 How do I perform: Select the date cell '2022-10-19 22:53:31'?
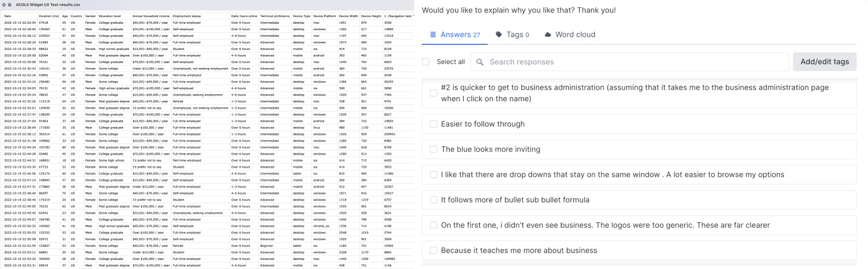(20, 265)
